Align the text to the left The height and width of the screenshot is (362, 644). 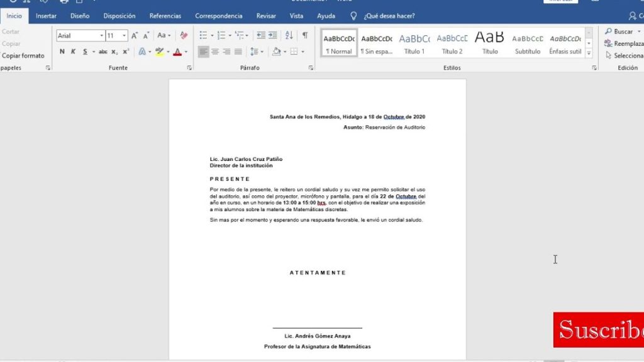pyautogui.click(x=203, y=52)
